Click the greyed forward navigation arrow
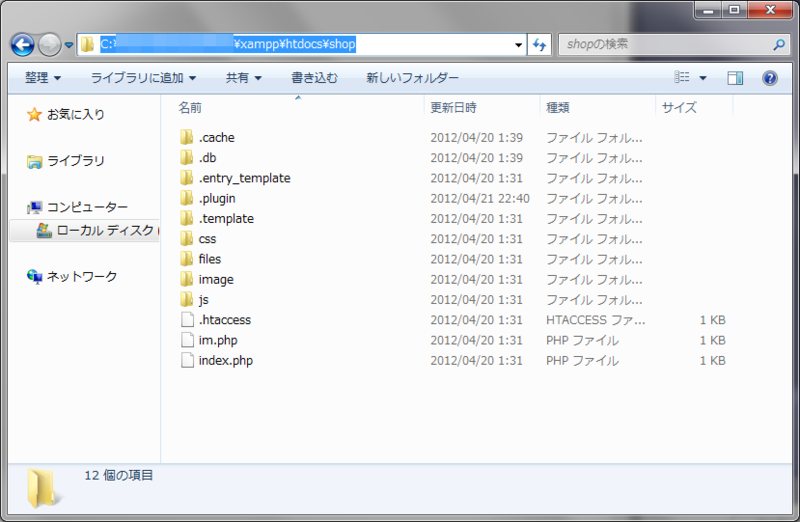This screenshot has width=800, height=522. (50, 45)
